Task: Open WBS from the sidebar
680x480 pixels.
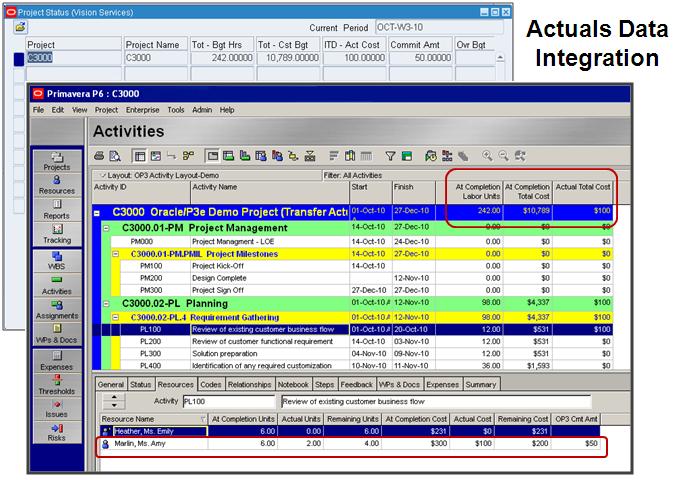Action: click(x=57, y=261)
